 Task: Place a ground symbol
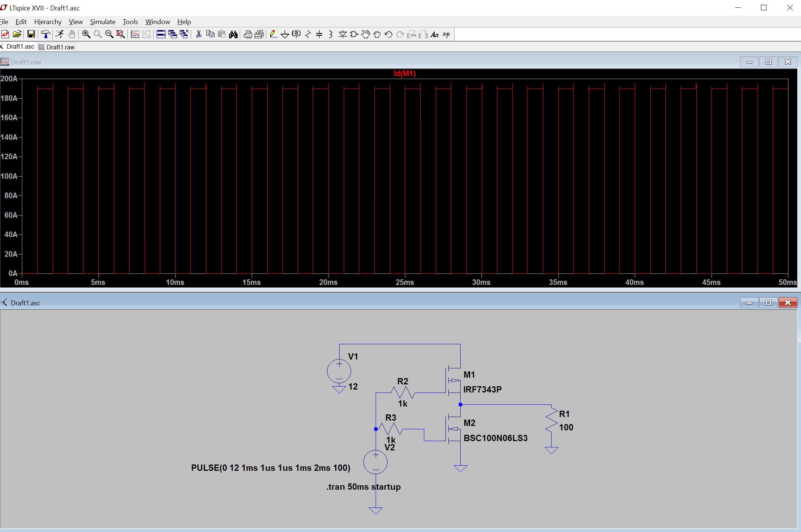pyautogui.click(x=285, y=35)
